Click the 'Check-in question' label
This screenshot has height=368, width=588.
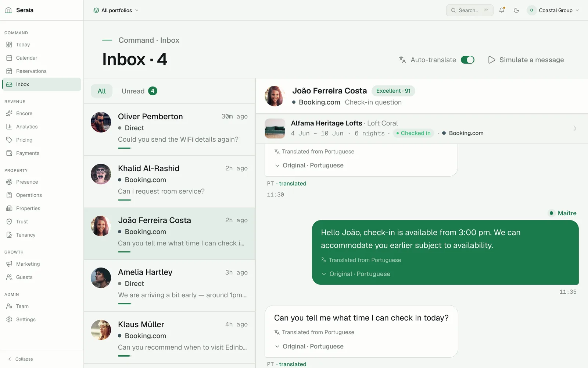(x=373, y=102)
